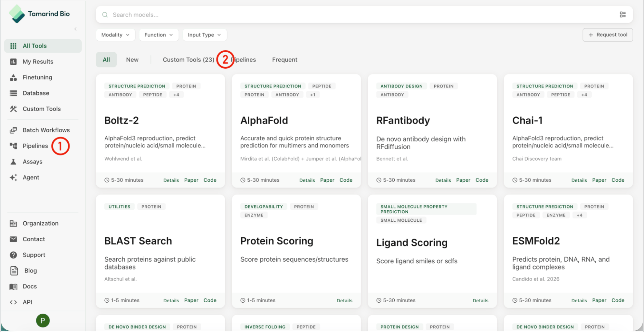Select the All tab

[x=106, y=60]
